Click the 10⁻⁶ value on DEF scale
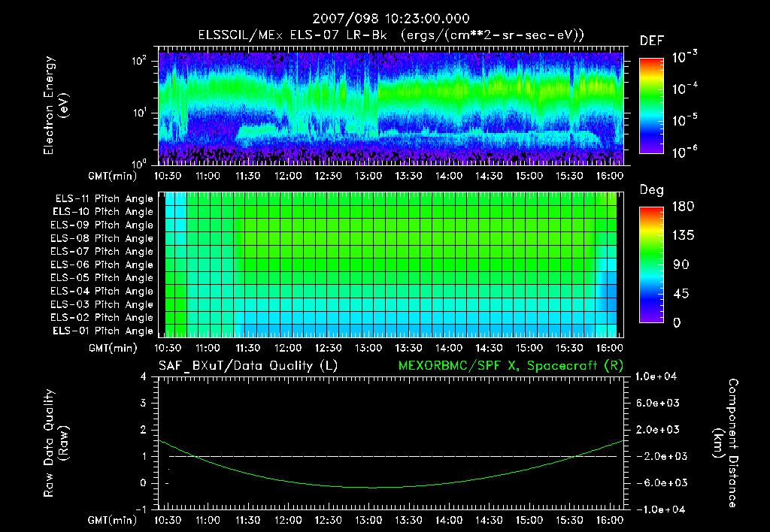The image size is (770, 532). coord(684,152)
